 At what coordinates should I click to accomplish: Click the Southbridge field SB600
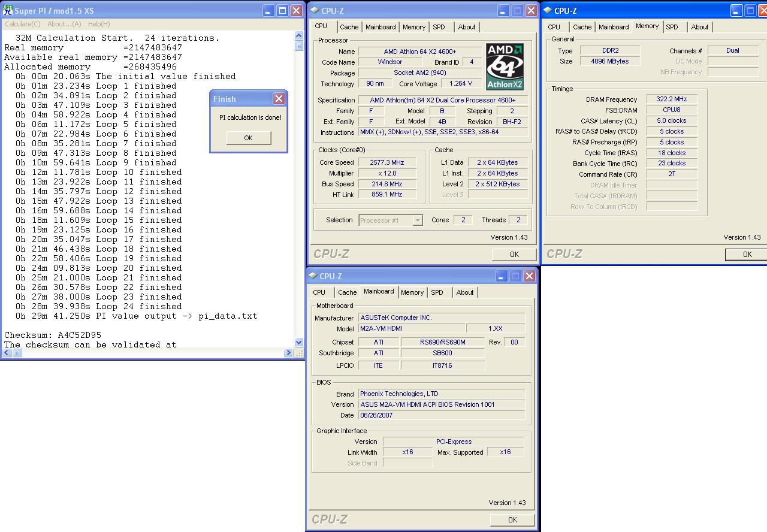[x=442, y=353]
